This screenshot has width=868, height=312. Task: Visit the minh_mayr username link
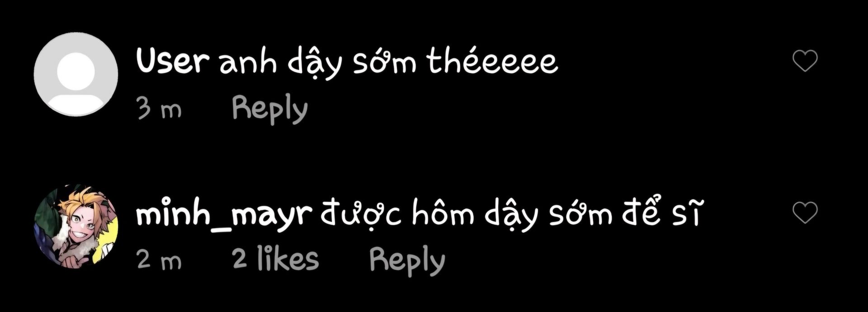(224, 216)
